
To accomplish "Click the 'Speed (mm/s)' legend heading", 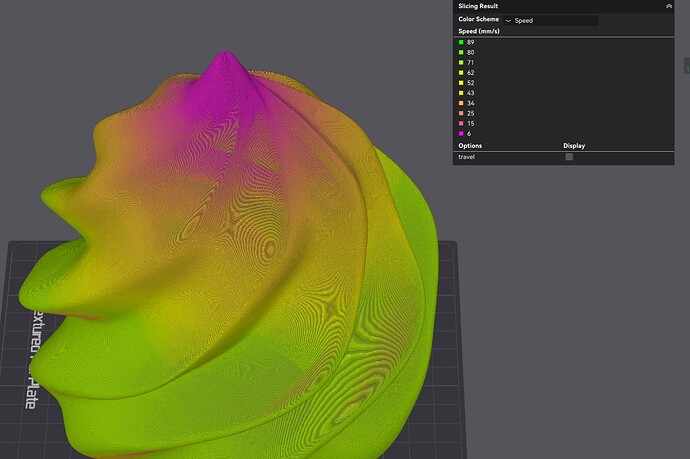I will [x=479, y=31].
